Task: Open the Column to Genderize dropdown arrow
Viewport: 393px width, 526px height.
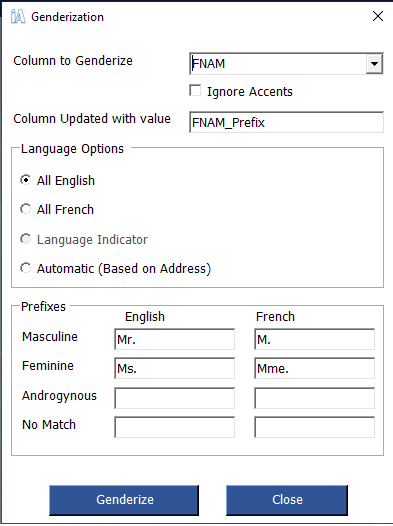Action: [x=374, y=63]
